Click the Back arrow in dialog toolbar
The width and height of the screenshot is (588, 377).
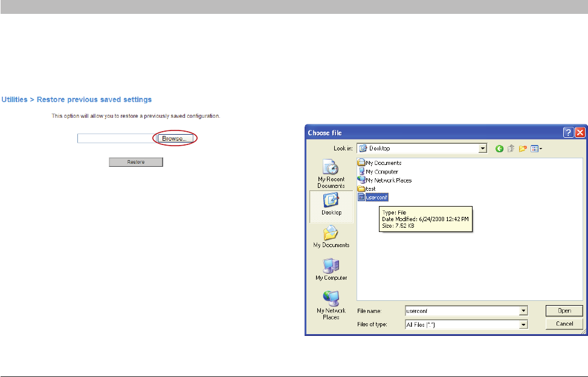point(499,148)
